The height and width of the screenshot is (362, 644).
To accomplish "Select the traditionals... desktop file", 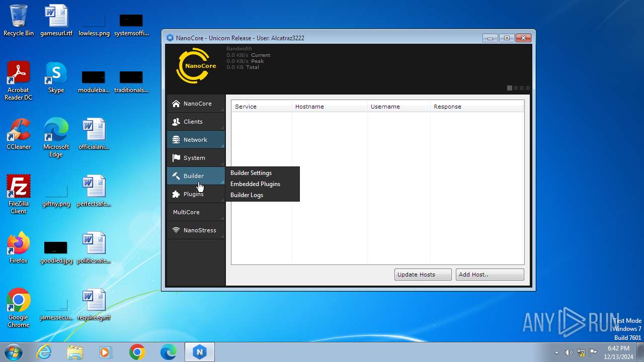I will pos(131,82).
